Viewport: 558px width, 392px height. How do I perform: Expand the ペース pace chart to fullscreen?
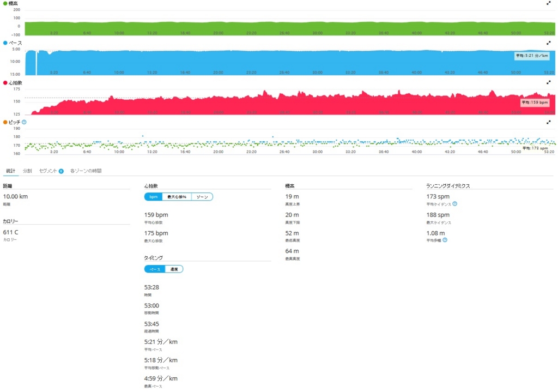[548, 43]
